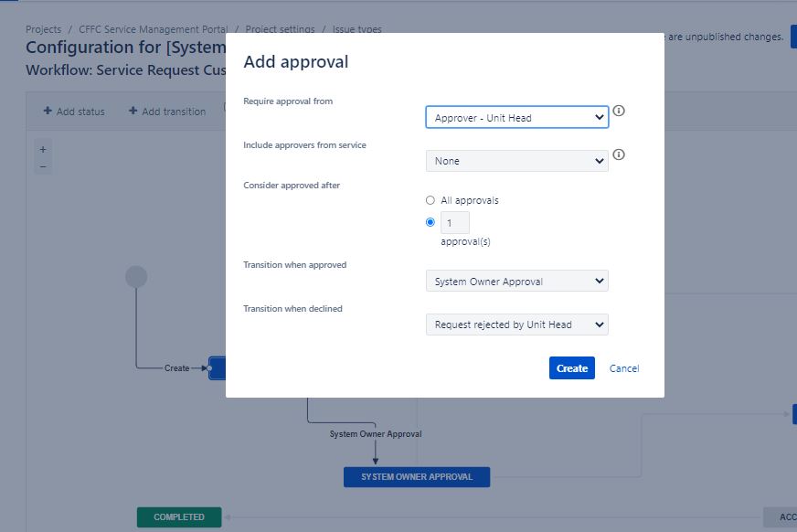Select the System Owner Approval transition label
797x532 pixels.
coord(376,434)
